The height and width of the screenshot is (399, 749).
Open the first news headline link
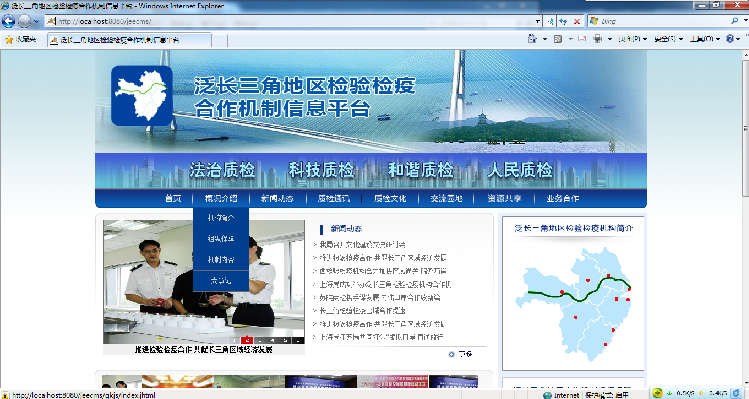pyautogui.click(x=362, y=245)
